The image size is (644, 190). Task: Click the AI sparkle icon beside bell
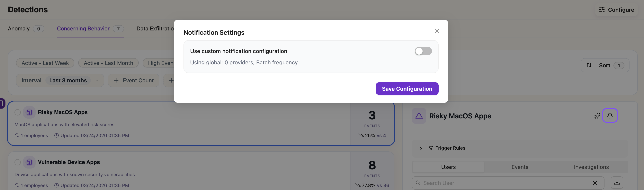point(597,116)
